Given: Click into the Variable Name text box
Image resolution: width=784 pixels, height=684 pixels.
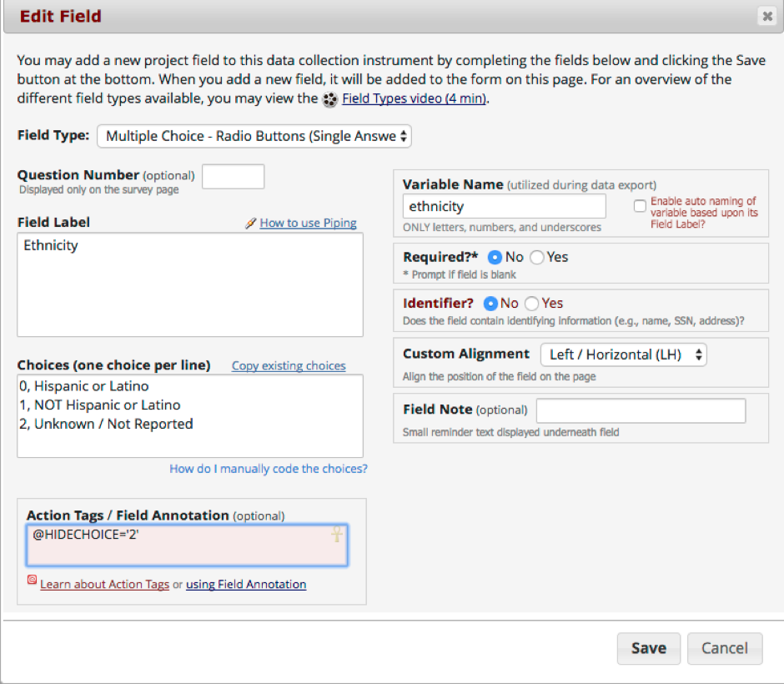Looking at the screenshot, I should tap(504, 206).
